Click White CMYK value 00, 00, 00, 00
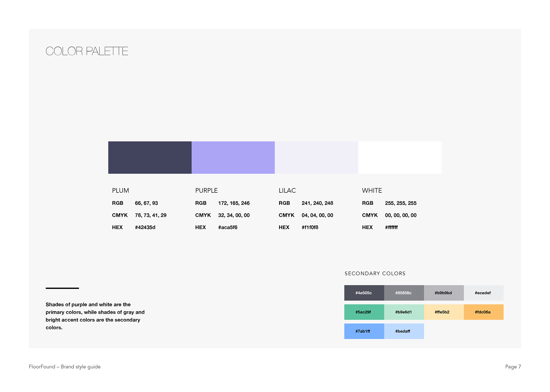Screen dimensions: 550x392 tap(400, 215)
